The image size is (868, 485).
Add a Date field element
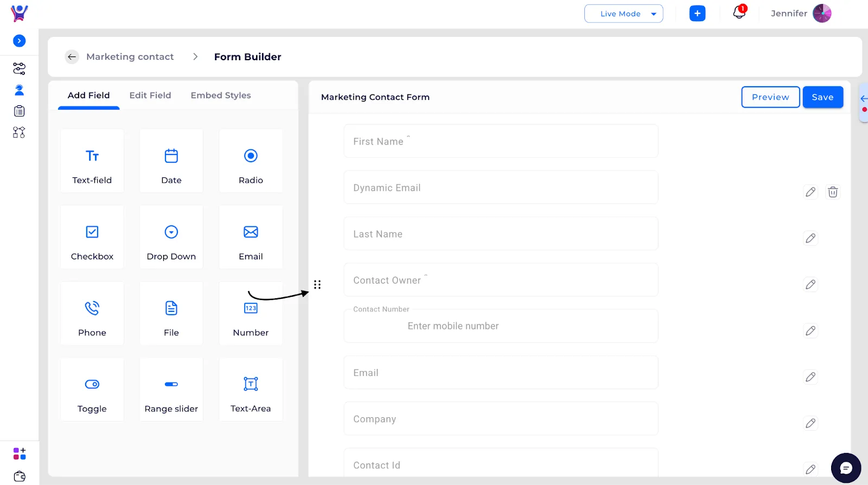pyautogui.click(x=171, y=161)
